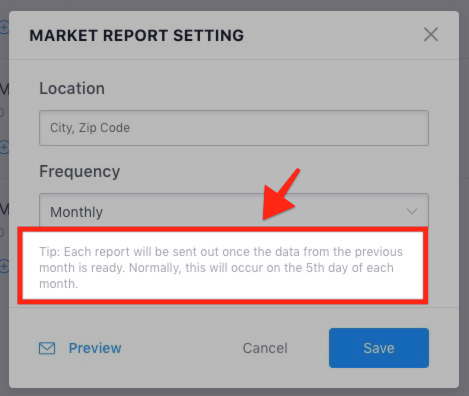Click the Tip text about report timing
The height and width of the screenshot is (396, 469).
tap(221, 268)
